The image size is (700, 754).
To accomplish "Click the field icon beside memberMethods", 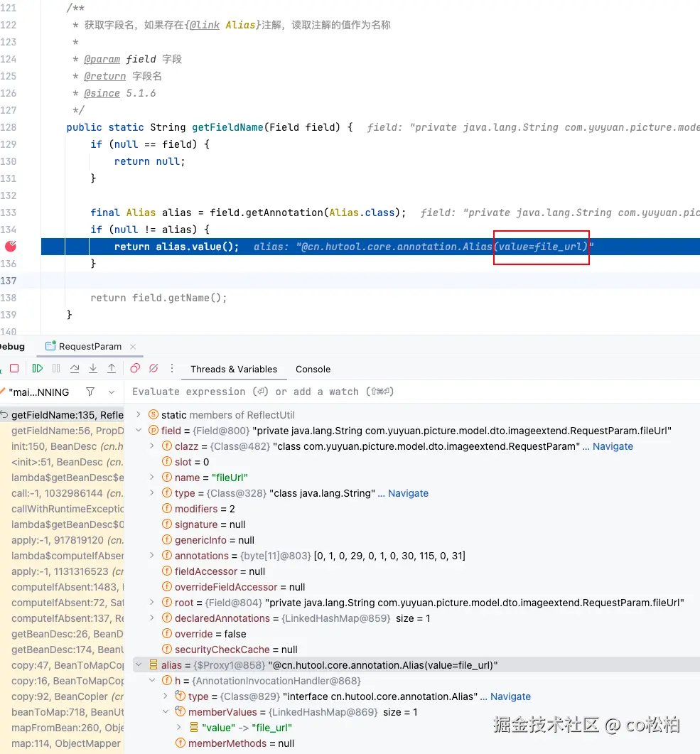I will click(181, 743).
